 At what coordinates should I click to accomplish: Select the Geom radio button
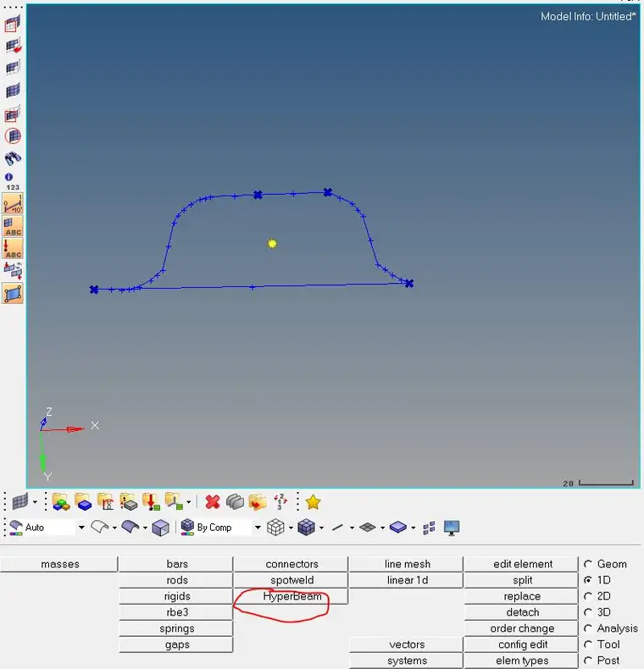pos(588,564)
